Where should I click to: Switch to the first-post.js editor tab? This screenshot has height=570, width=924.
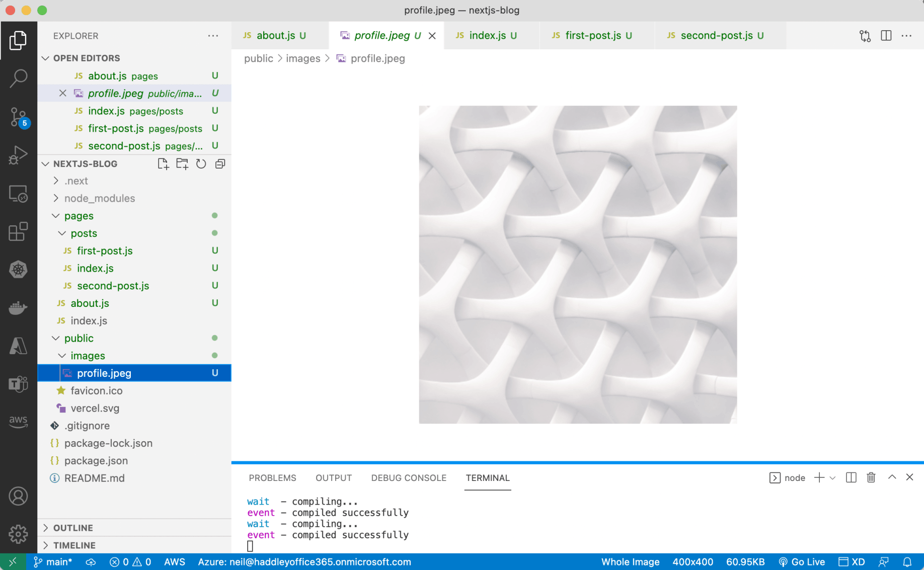click(x=592, y=36)
